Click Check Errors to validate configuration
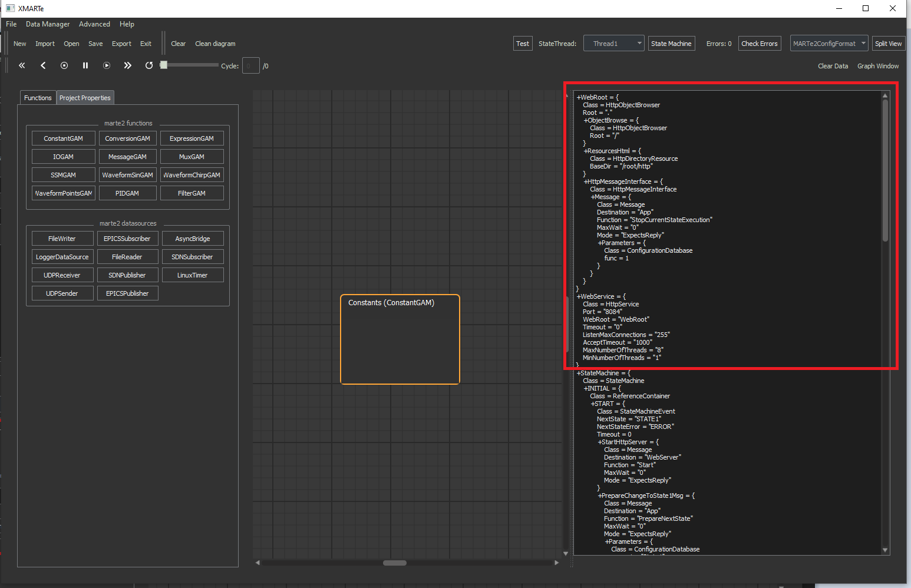 [x=760, y=43]
